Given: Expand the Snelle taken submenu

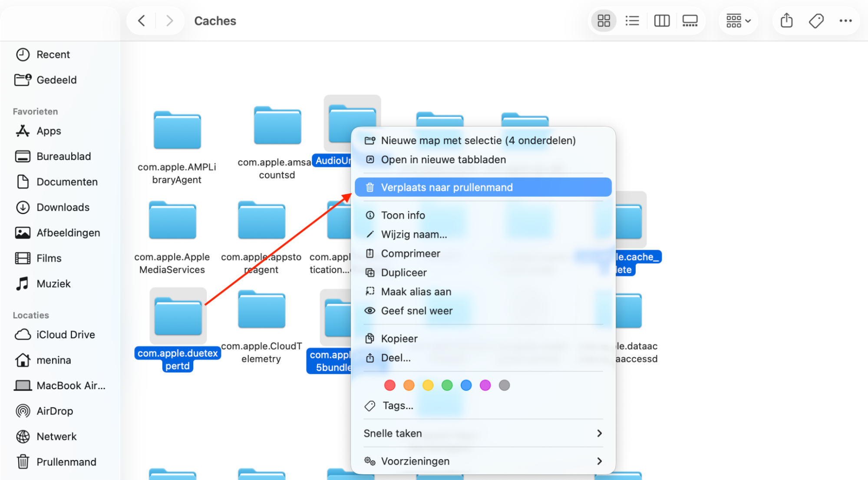Looking at the screenshot, I should pyautogui.click(x=483, y=433).
